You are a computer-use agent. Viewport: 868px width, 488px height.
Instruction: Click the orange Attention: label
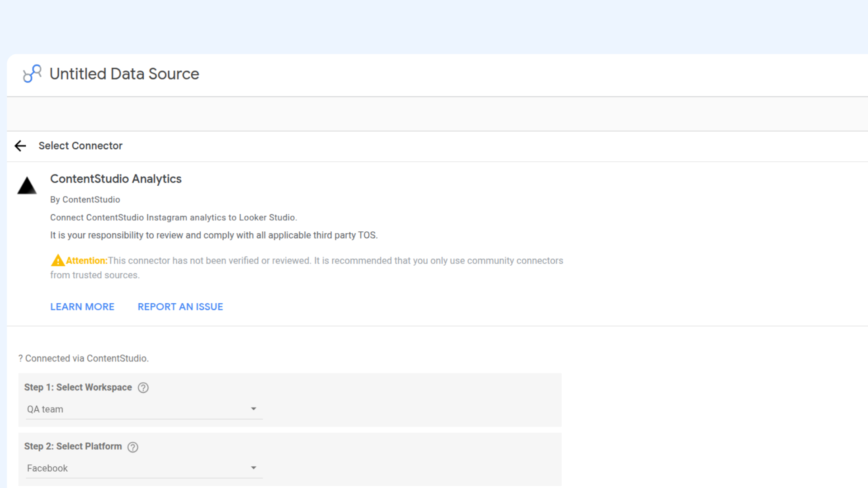(x=87, y=261)
